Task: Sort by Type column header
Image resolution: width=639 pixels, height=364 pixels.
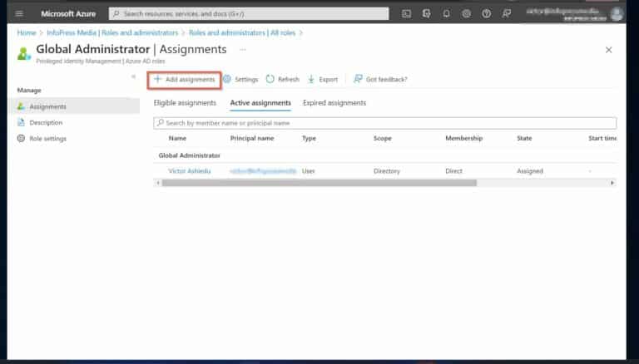Action: (309, 139)
